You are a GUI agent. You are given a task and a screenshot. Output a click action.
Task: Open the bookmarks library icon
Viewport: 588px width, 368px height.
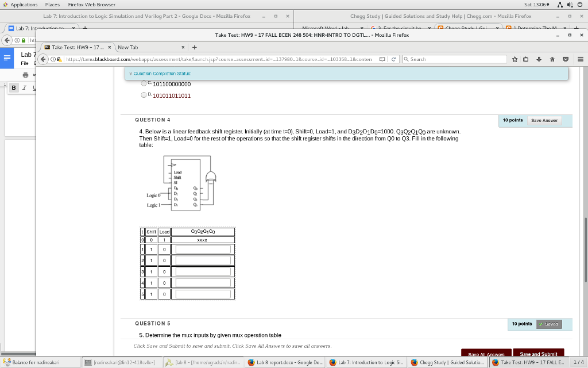click(x=526, y=59)
